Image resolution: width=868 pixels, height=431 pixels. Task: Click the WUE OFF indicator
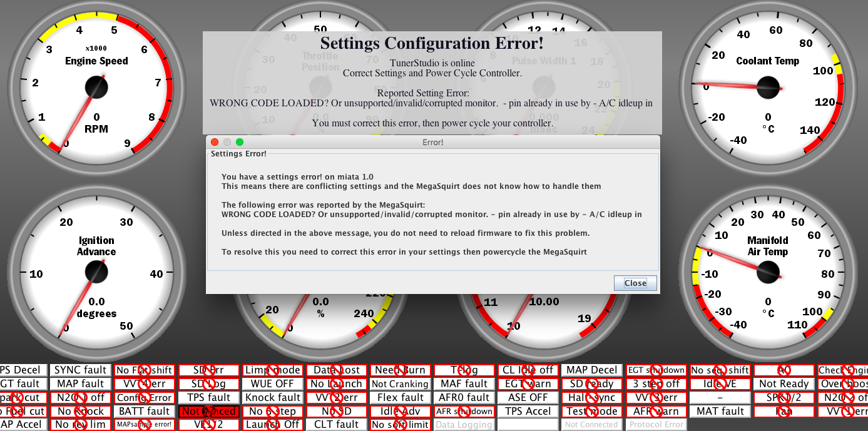tap(272, 383)
